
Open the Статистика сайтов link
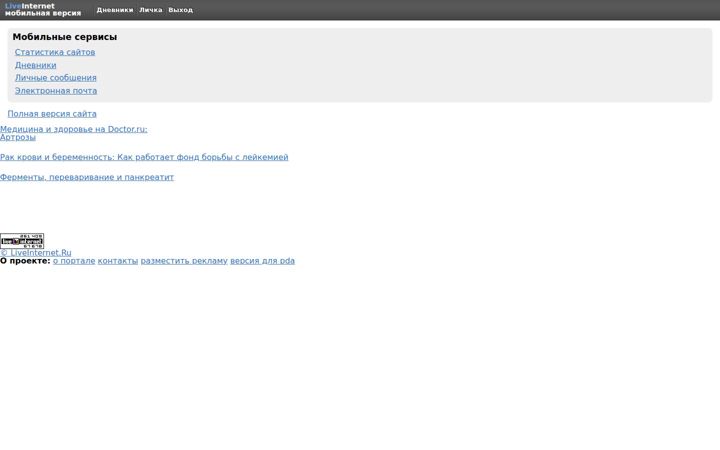[x=55, y=52]
